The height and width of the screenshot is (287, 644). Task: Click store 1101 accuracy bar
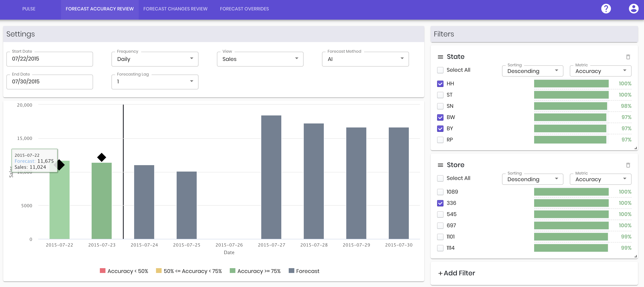click(x=571, y=237)
